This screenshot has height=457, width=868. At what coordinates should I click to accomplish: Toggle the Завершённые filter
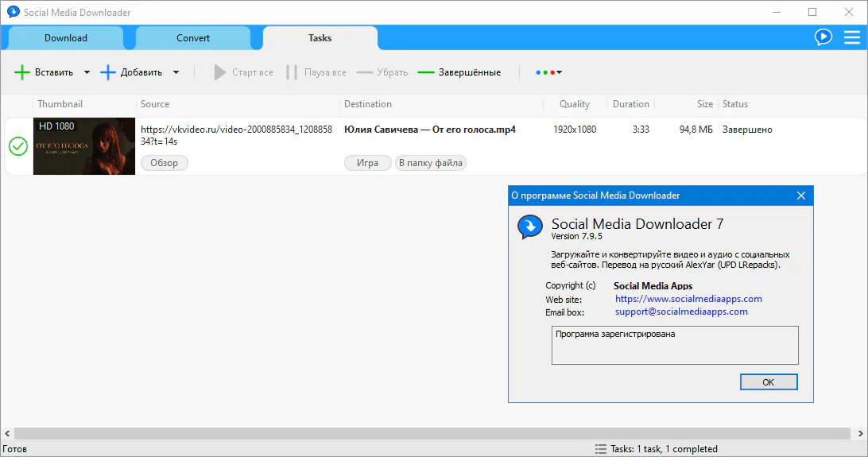[459, 72]
